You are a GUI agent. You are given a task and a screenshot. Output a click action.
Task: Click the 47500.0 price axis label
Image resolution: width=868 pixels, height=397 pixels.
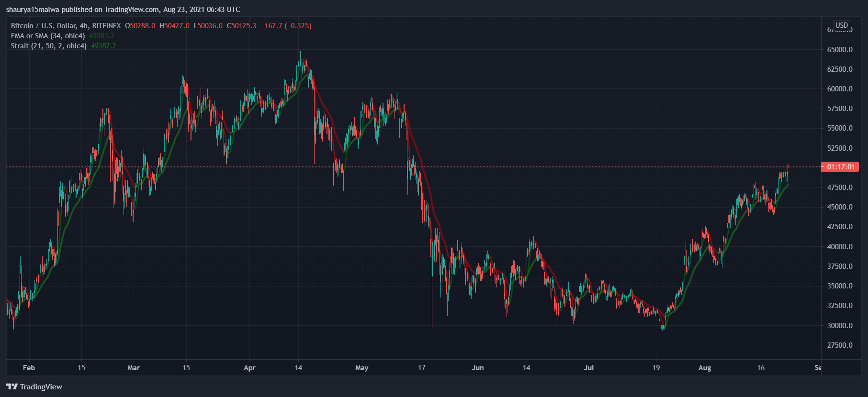point(840,187)
